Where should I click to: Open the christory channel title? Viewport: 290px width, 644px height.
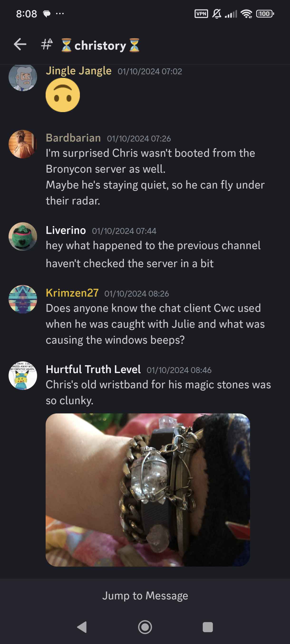[100, 45]
